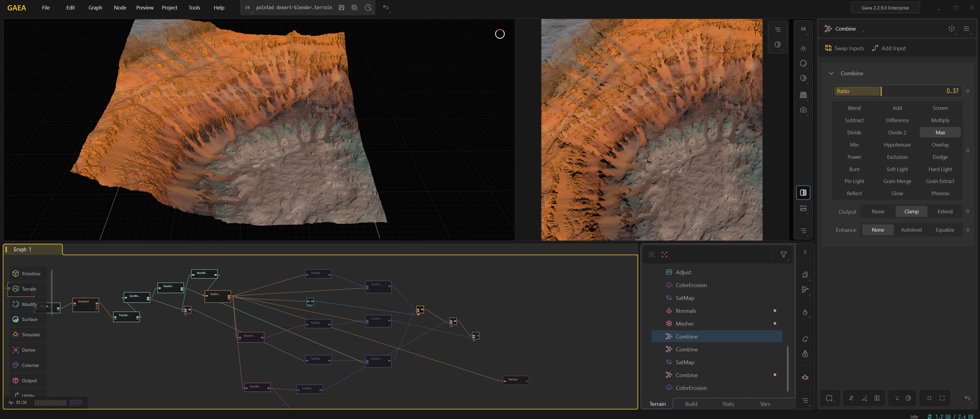The height and width of the screenshot is (419, 980).
Task: Set Output mode to Extend
Action: coord(944,212)
